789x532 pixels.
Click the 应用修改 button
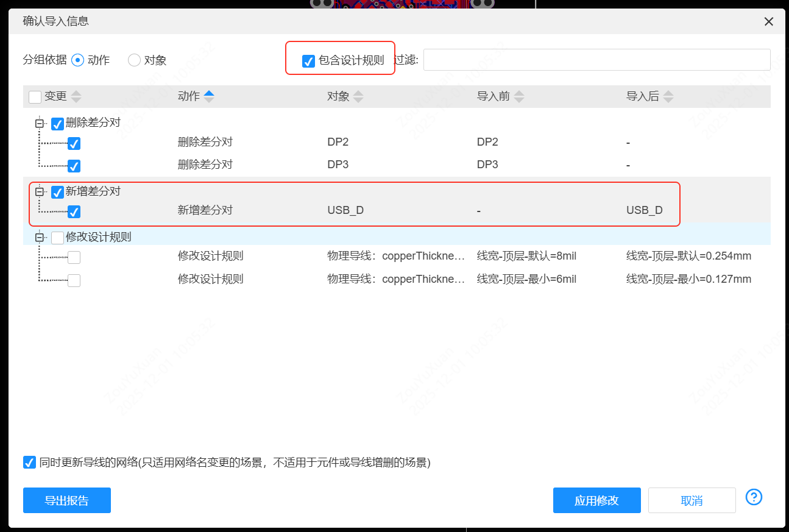(x=596, y=500)
